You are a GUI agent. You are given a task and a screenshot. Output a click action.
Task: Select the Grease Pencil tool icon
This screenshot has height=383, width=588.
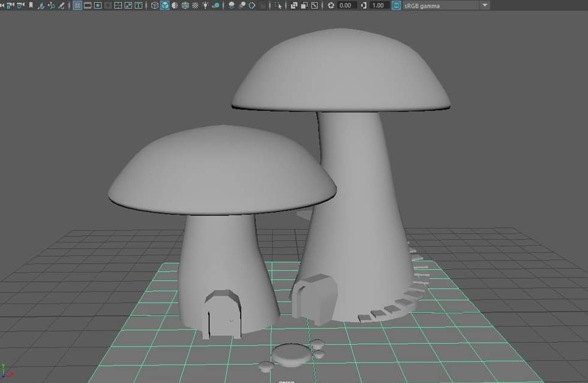pyautogui.click(x=61, y=5)
